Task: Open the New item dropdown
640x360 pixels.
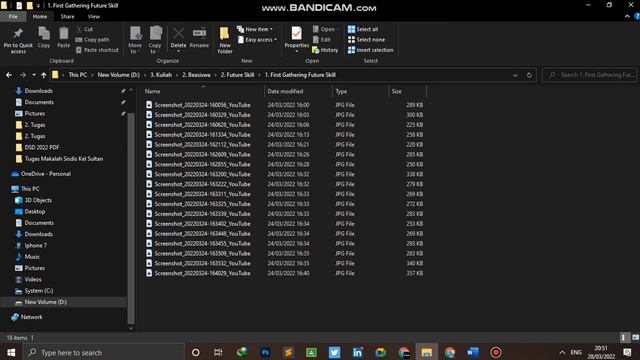Action: 255,29
